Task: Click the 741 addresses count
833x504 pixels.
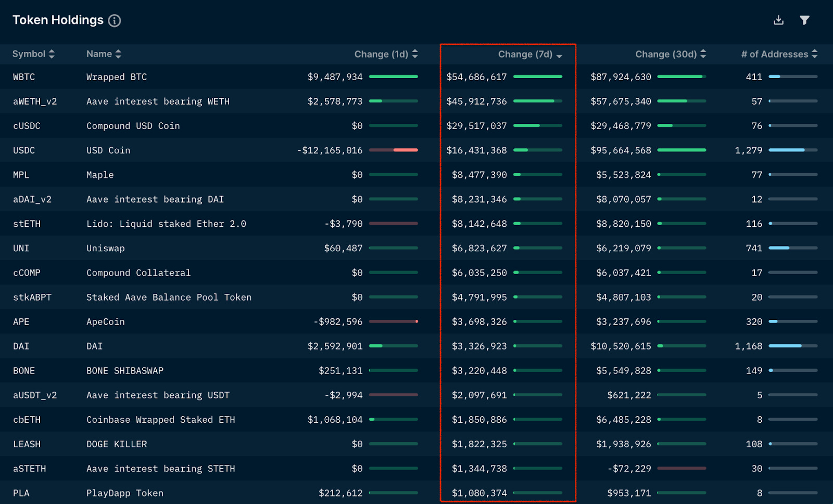Action: pyautogui.click(x=754, y=248)
